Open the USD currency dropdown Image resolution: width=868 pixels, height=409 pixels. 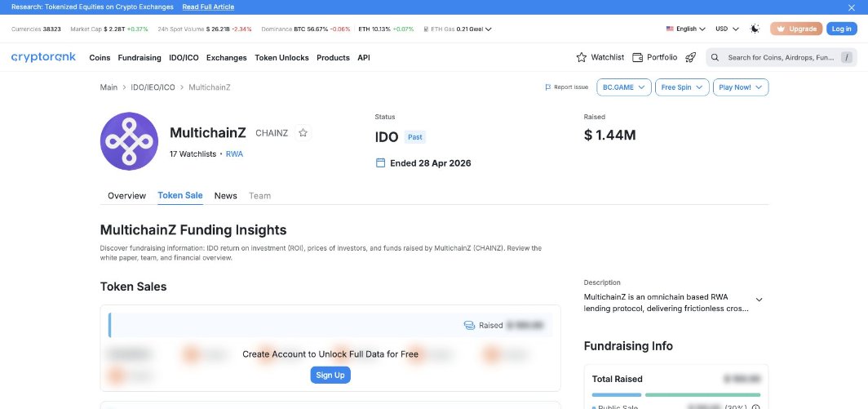pos(727,29)
